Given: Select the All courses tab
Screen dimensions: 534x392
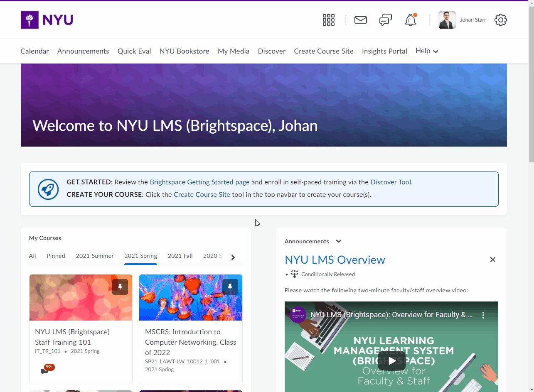Looking at the screenshot, I should click(x=32, y=256).
